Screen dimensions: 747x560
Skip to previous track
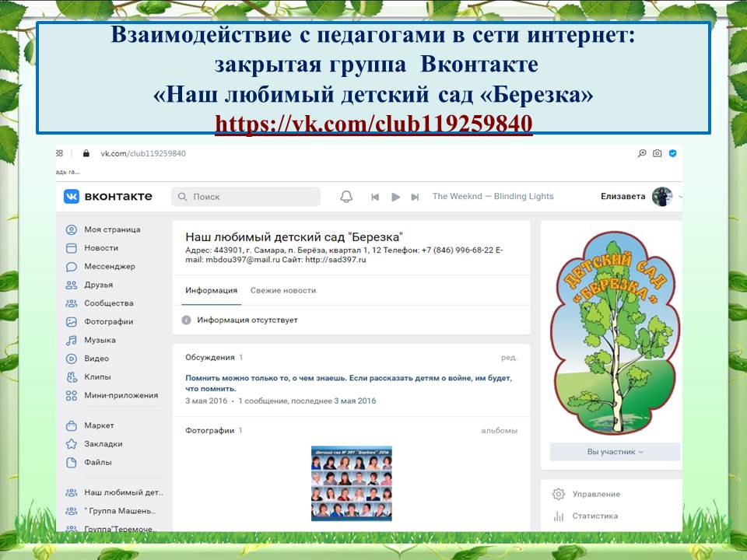(375, 197)
